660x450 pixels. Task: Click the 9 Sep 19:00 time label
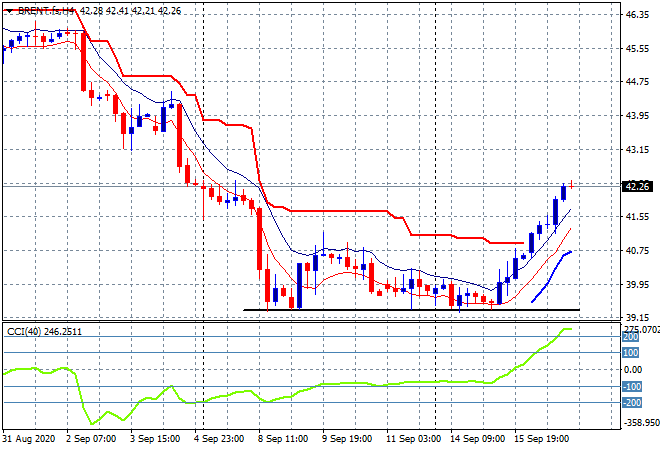(347, 439)
